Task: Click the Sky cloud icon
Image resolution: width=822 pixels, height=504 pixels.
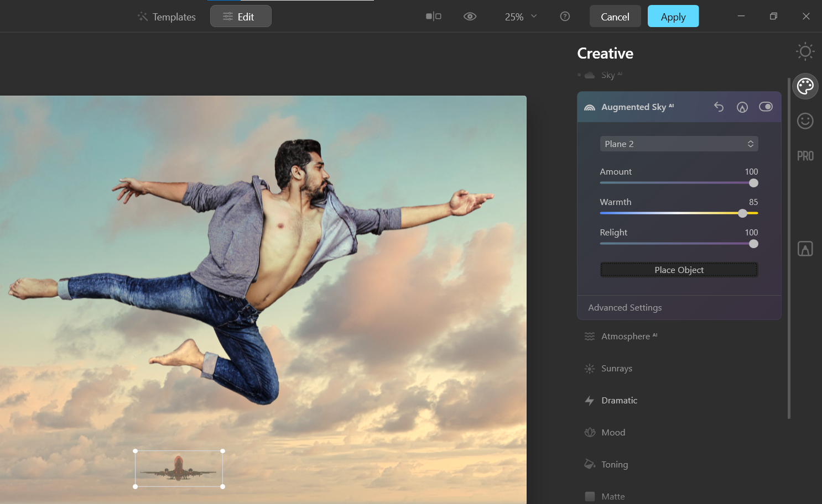Action: (590, 75)
